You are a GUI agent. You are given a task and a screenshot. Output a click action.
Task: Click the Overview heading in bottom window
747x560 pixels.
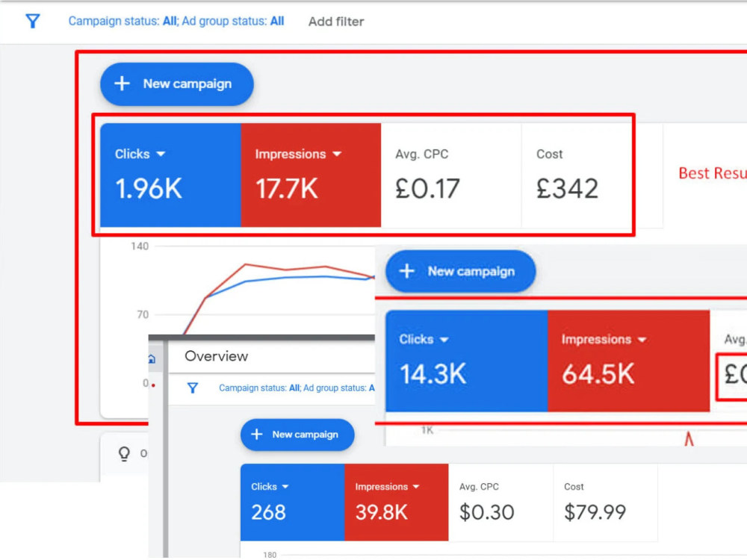(217, 356)
